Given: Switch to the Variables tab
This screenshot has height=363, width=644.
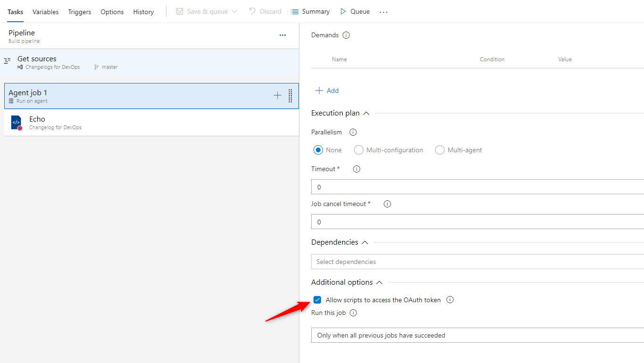Looking at the screenshot, I should (46, 12).
